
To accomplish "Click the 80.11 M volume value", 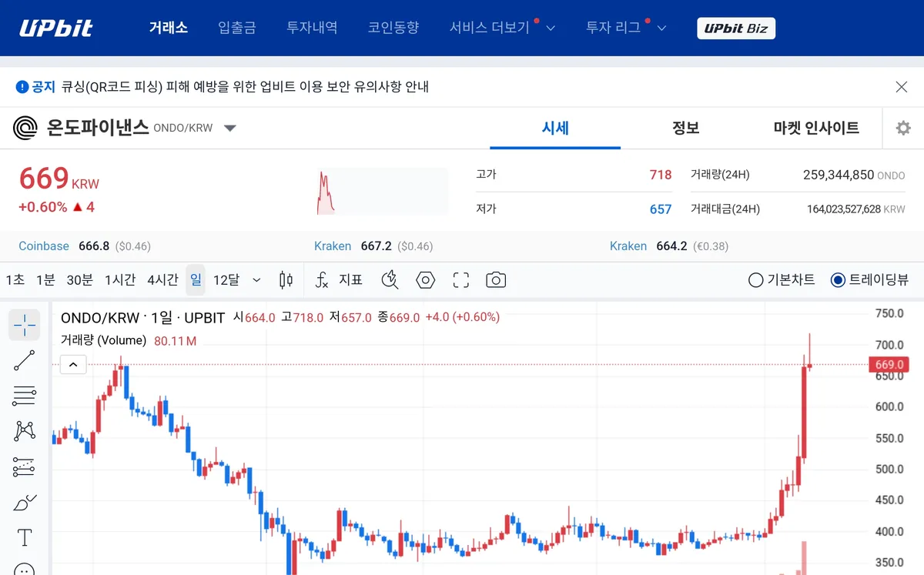I will 175,340.
